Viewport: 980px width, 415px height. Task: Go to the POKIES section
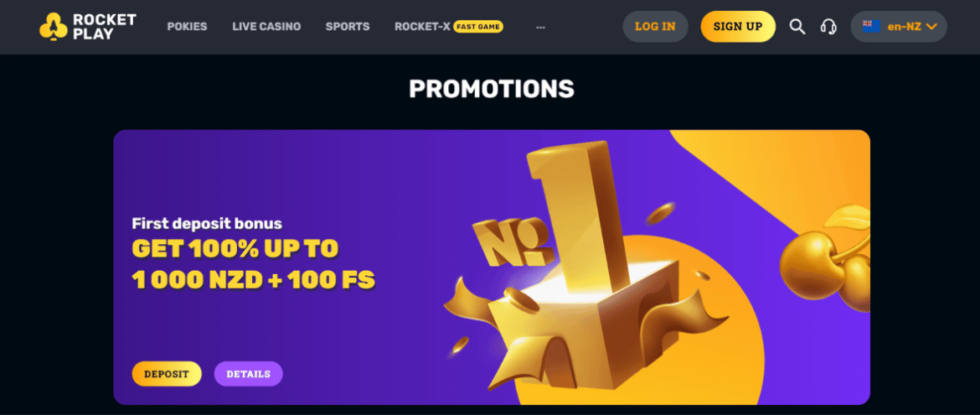point(187,26)
